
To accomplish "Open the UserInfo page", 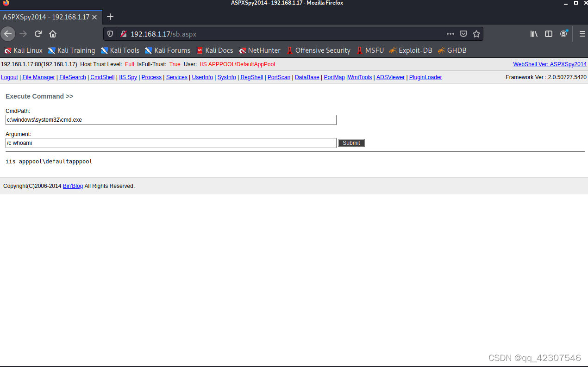I will [202, 77].
